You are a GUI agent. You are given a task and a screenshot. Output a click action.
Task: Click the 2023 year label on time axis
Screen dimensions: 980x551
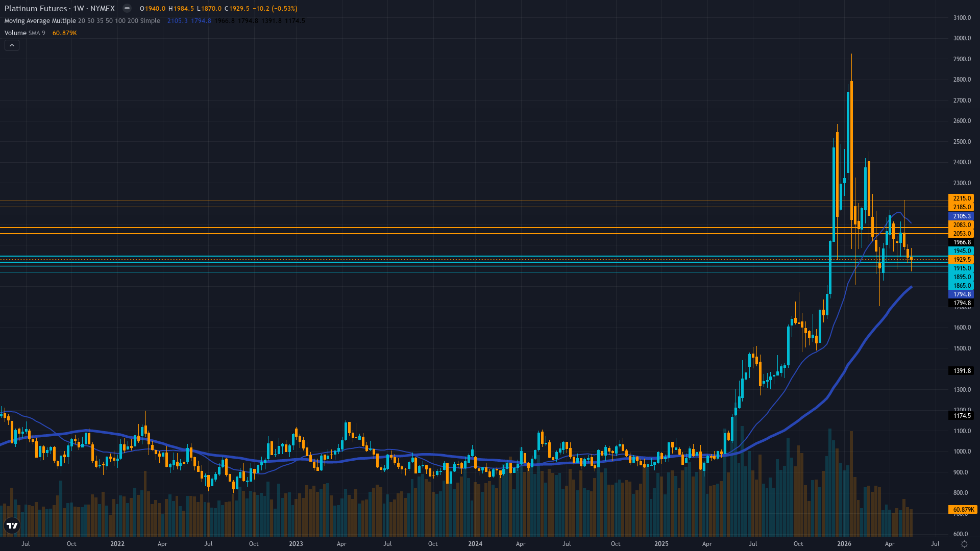(296, 544)
